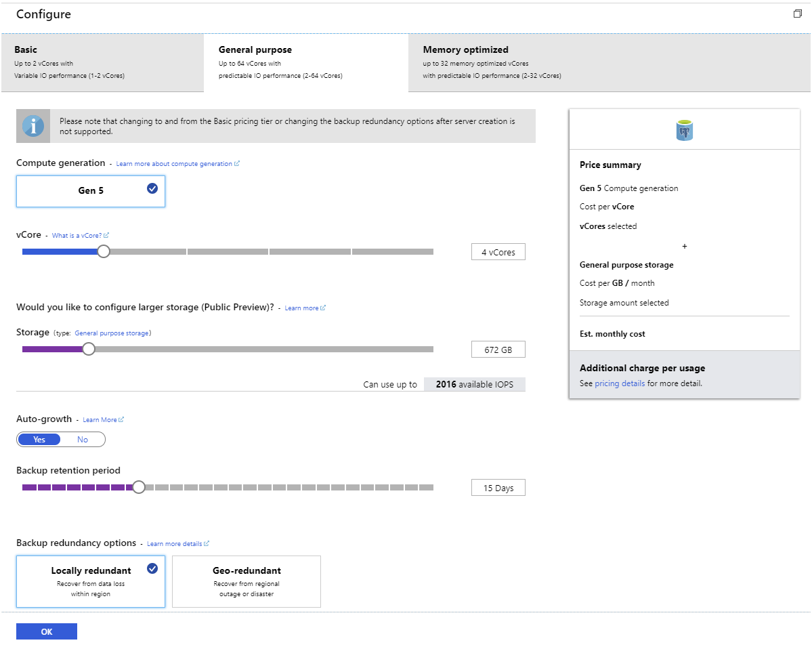
Task: Set Auto-growth to No
Action: point(83,440)
